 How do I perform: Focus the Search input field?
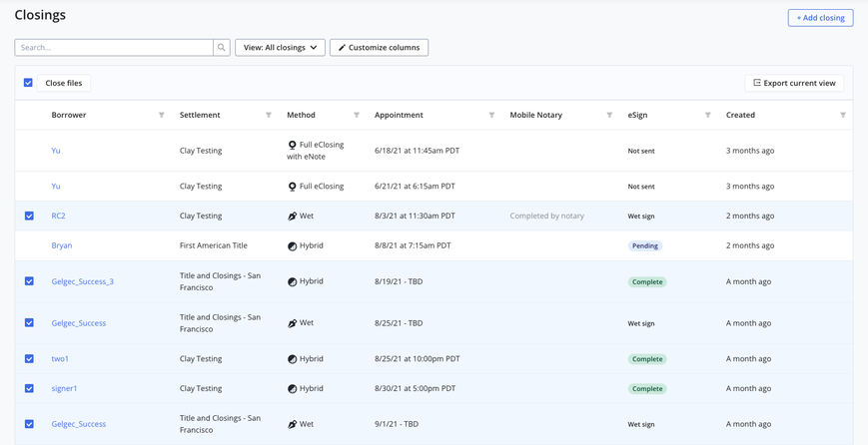click(114, 48)
